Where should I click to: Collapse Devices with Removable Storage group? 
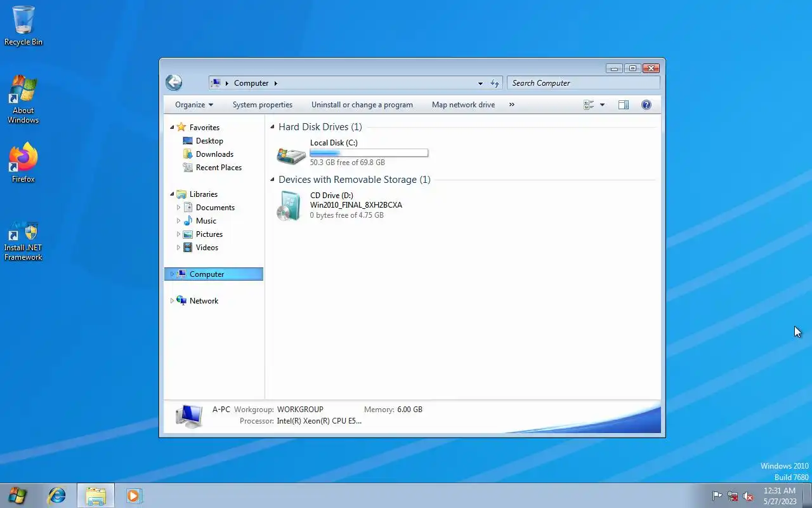point(273,180)
